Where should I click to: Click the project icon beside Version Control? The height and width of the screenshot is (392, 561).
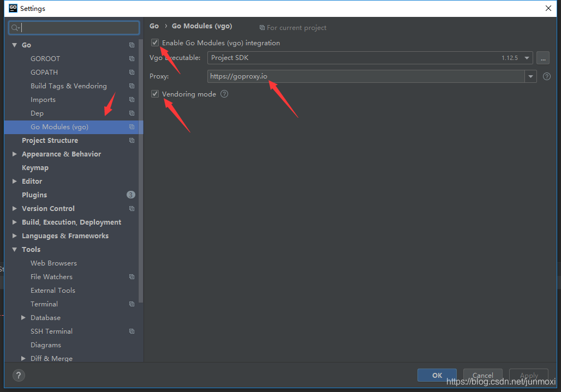point(132,208)
